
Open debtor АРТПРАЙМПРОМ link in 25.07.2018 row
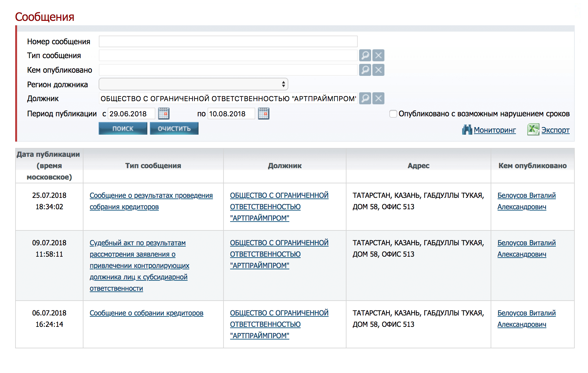(279, 207)
